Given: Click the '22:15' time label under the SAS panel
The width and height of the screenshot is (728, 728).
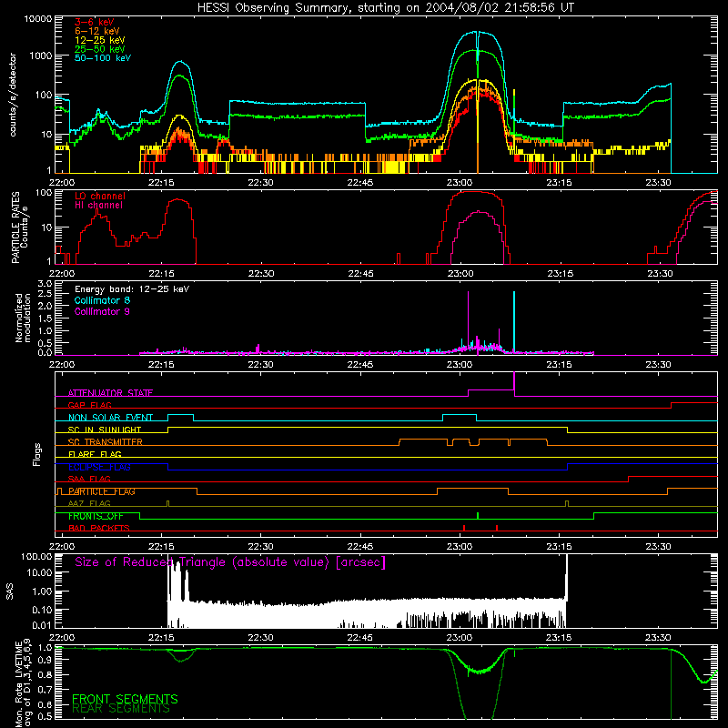Looking at the screenshot, I should (x=161, y=638).
